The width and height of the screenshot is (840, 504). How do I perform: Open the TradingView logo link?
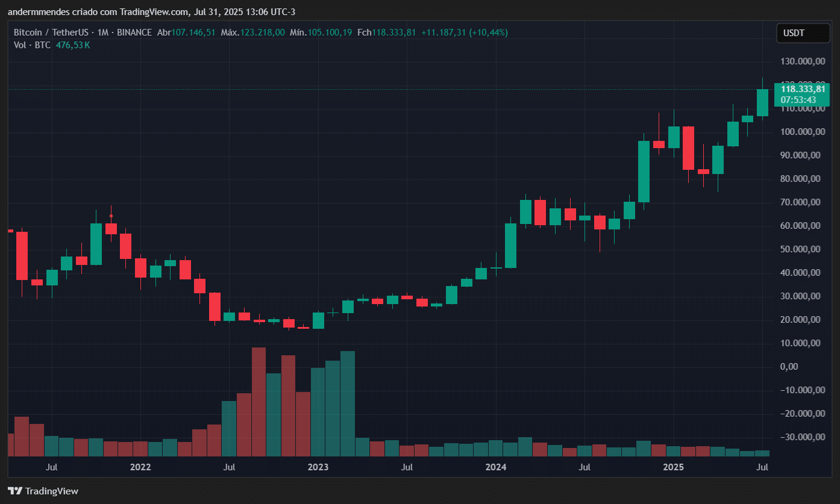[x=43, y=491]
